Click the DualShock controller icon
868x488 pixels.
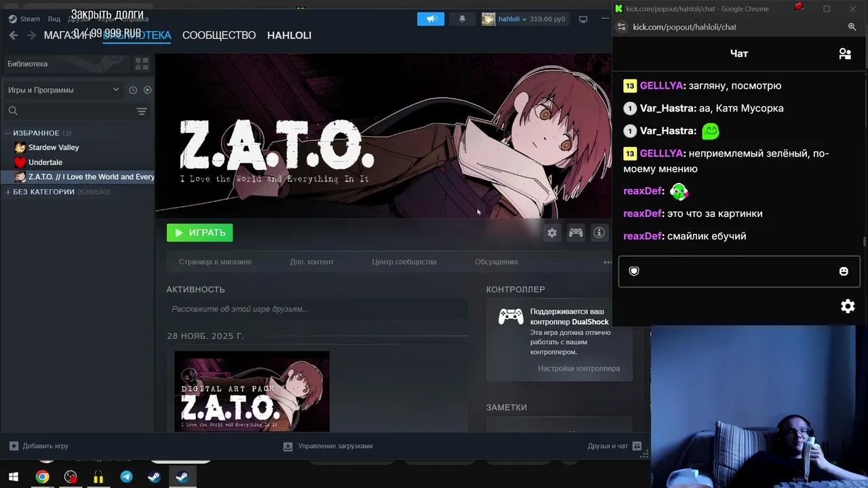point(511,317)
